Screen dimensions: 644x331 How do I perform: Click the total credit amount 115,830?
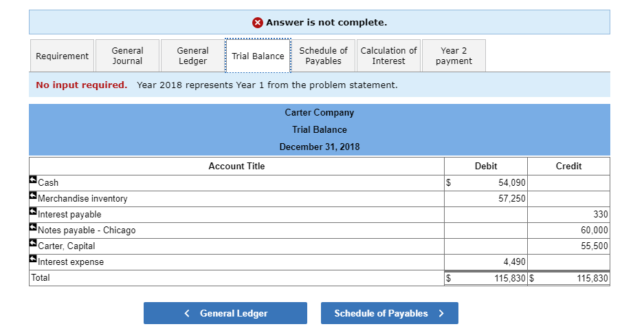pyautogui.click(x=592, y=279)
